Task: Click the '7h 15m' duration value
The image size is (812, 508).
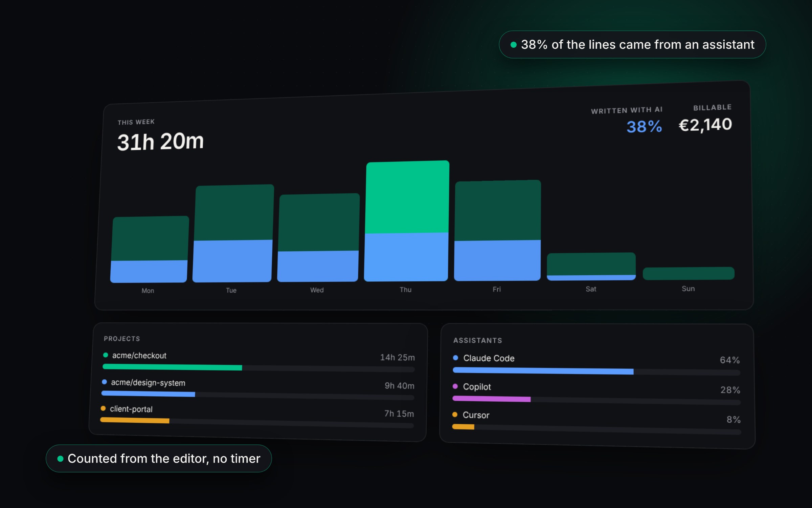Action: click(399, 414)
